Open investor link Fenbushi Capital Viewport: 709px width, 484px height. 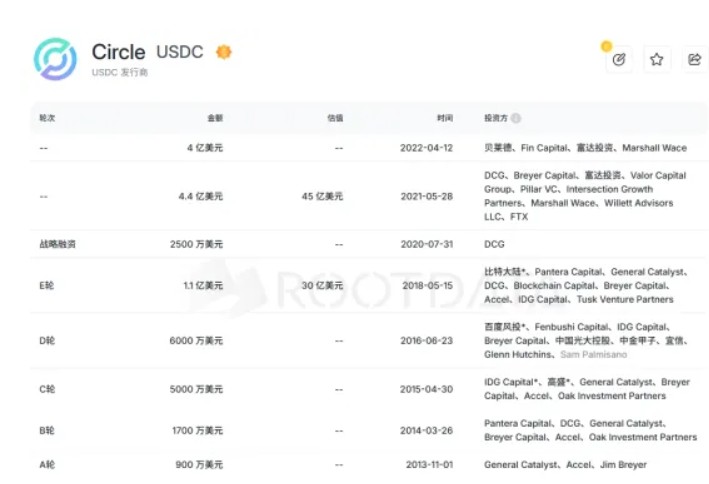coord(572,327)
